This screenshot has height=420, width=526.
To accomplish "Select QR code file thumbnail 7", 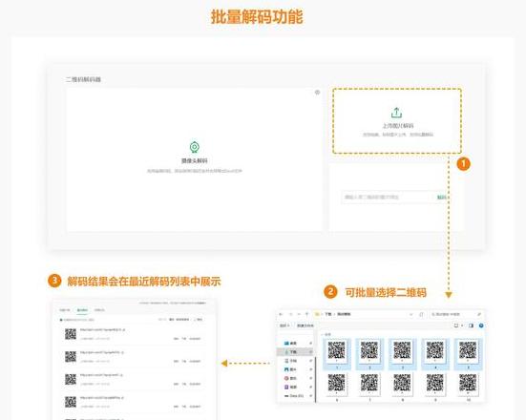I will click(x=369, y=387).
